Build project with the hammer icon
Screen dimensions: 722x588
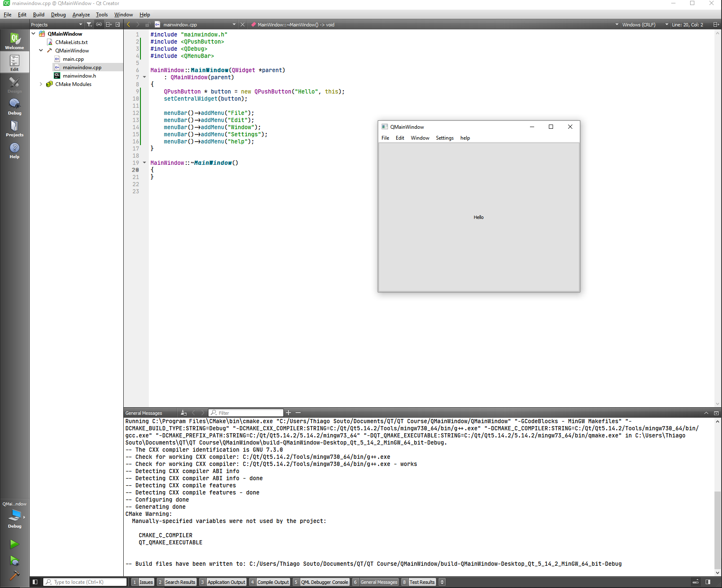point(15,575)
